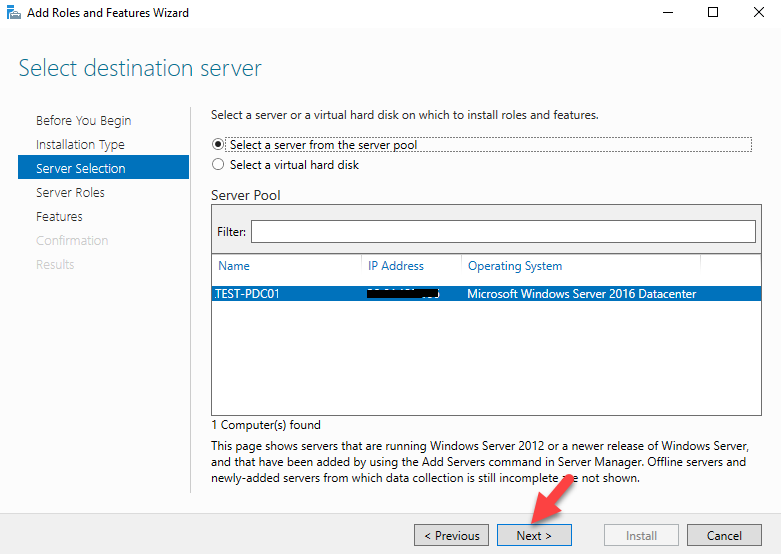This screenshot has height=554, width=781.
Task: Click the Add Roles wizard title bar icon
Action: point(14,12)
